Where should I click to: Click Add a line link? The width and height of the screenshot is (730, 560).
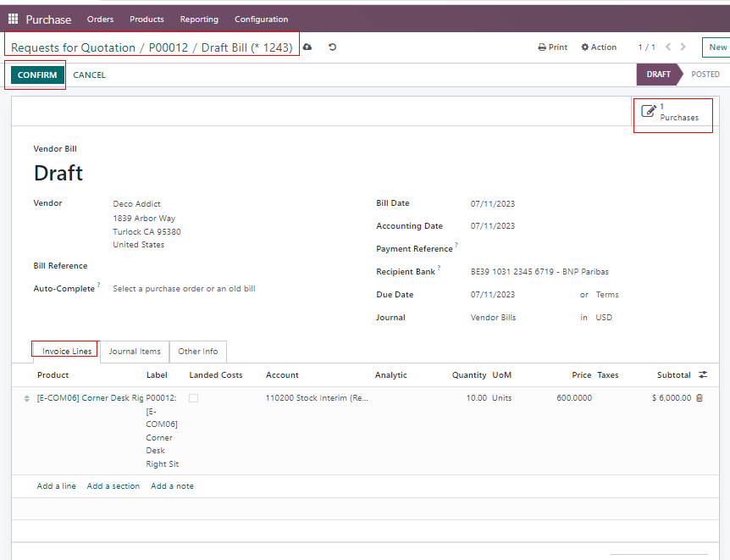point(56,486)
